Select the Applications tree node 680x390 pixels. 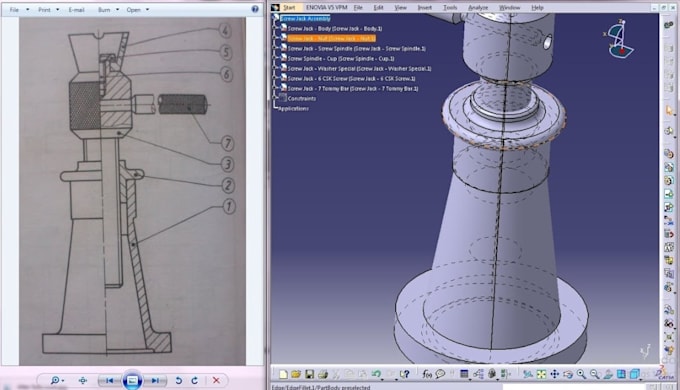[x=293, y=108]
